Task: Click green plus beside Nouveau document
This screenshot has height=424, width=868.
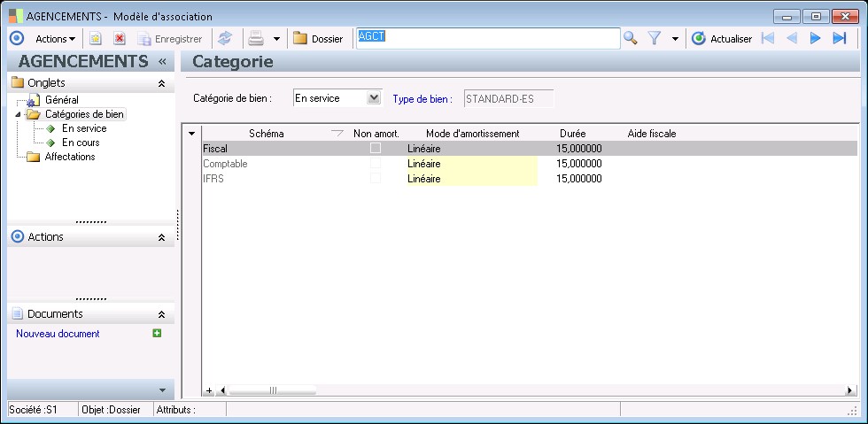Action: pos(157,334)
